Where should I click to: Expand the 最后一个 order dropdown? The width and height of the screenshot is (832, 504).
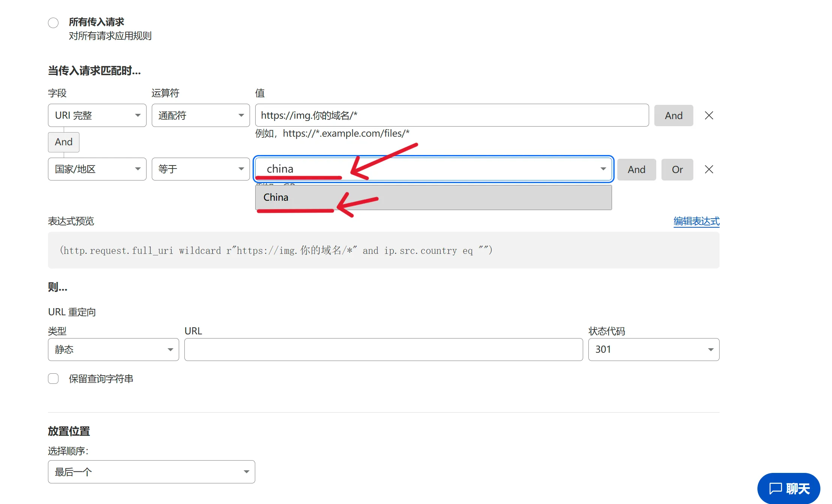click(151, 472)
